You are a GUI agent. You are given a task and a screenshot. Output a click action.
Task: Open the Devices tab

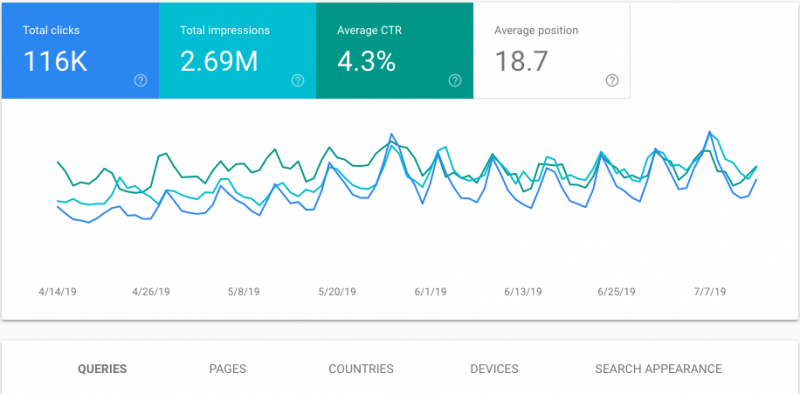pyautogui.click(x=494, y=369)
